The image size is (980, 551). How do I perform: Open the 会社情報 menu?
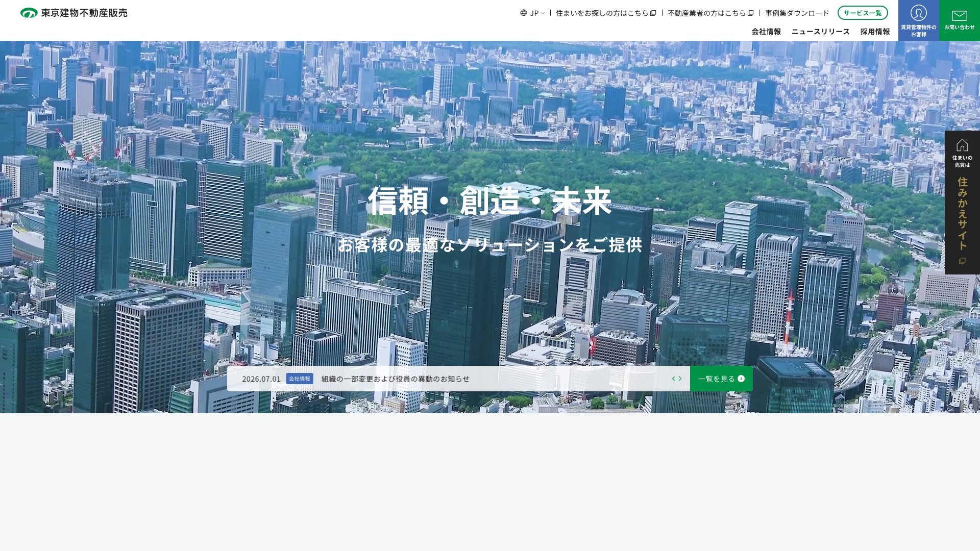[766, 31]
